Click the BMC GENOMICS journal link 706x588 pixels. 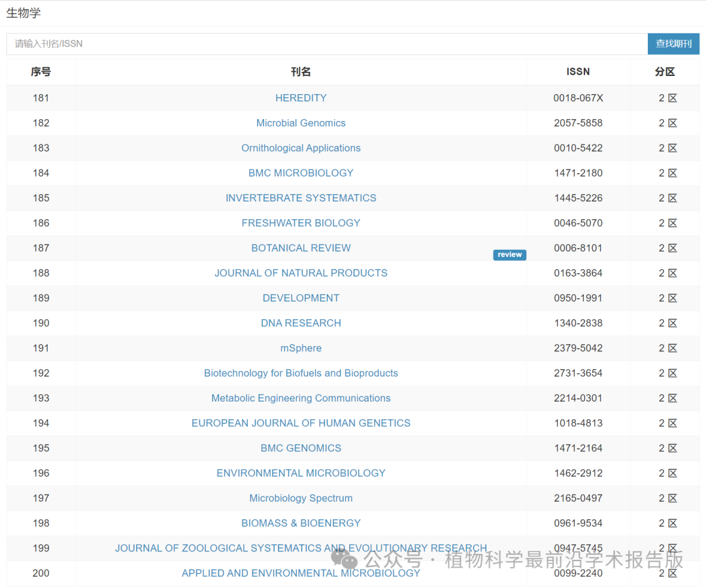[x=301, y=448]
